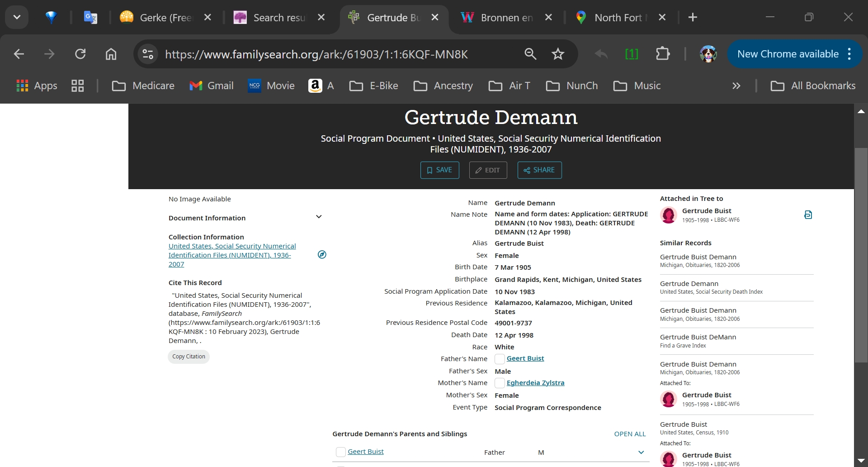Viewport: 868px width, 467px height.
Task: Reload the current page
Action: [x=80, y=54]
